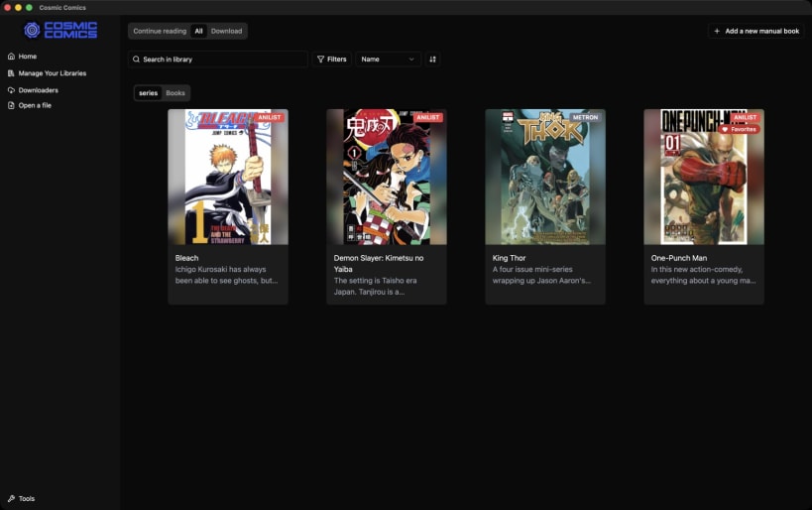
Task: Toggle the sort order direction
Action: coord(432,60)
